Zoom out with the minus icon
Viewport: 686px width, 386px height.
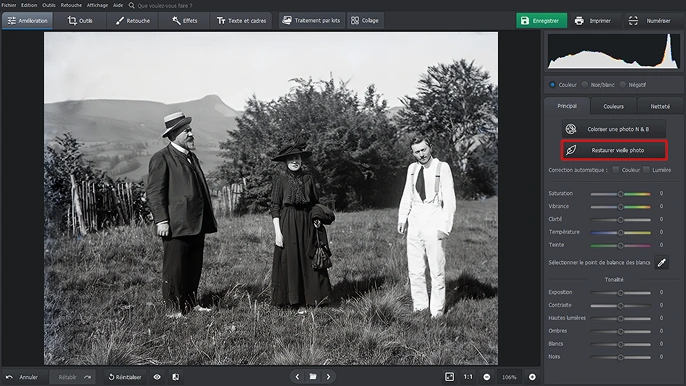coord(486,377)
